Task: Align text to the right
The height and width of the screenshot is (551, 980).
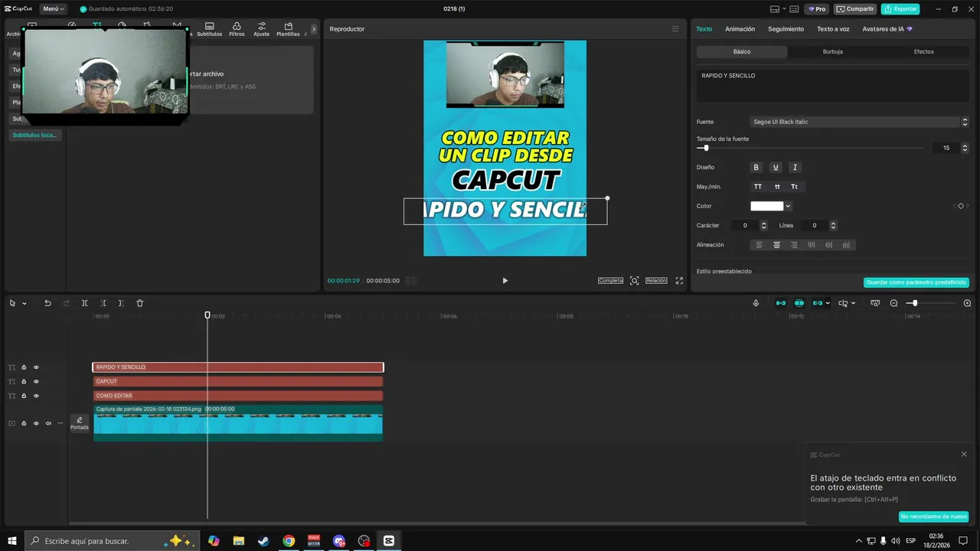Action: pos(794,245)
